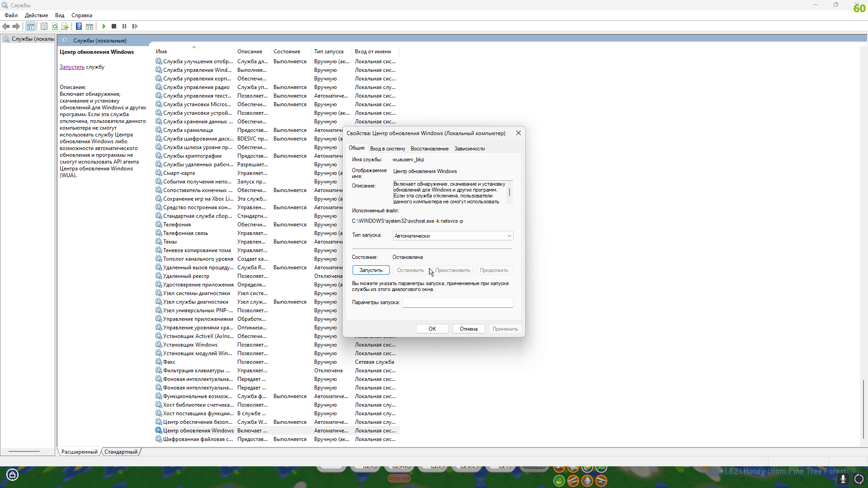Click the Pause service toolbar icon
868x488 pixels.
124,26
